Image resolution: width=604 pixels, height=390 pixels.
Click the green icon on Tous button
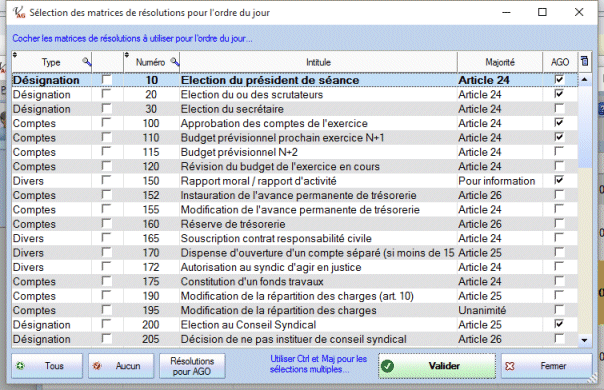click(20, 366)
